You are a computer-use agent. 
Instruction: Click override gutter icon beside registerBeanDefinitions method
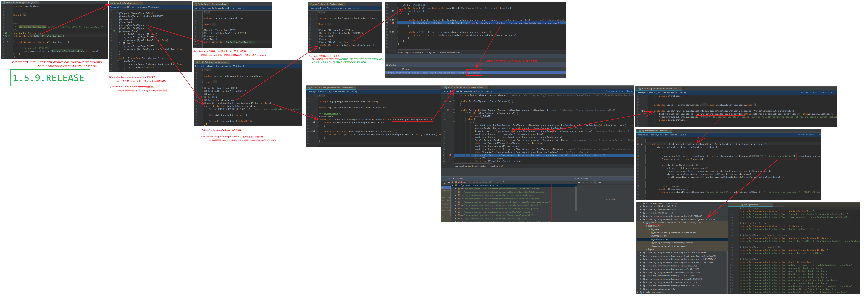tap(391, 20)
